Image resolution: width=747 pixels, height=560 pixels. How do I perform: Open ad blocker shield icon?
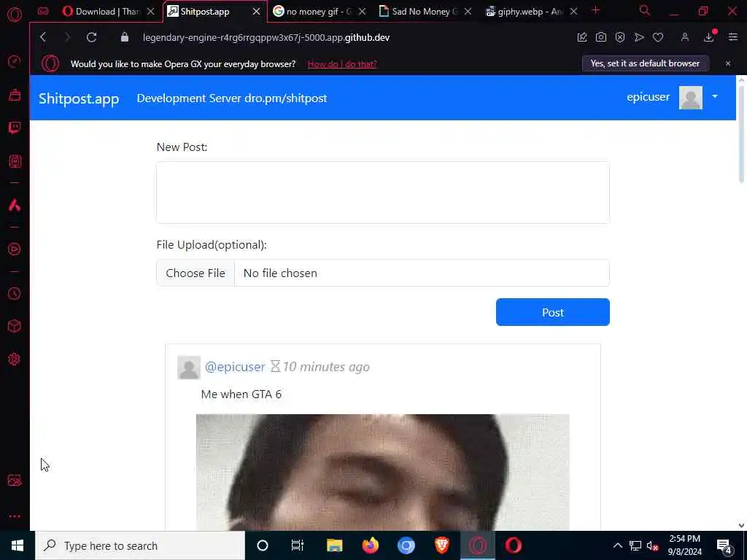[x=620, y=37]
